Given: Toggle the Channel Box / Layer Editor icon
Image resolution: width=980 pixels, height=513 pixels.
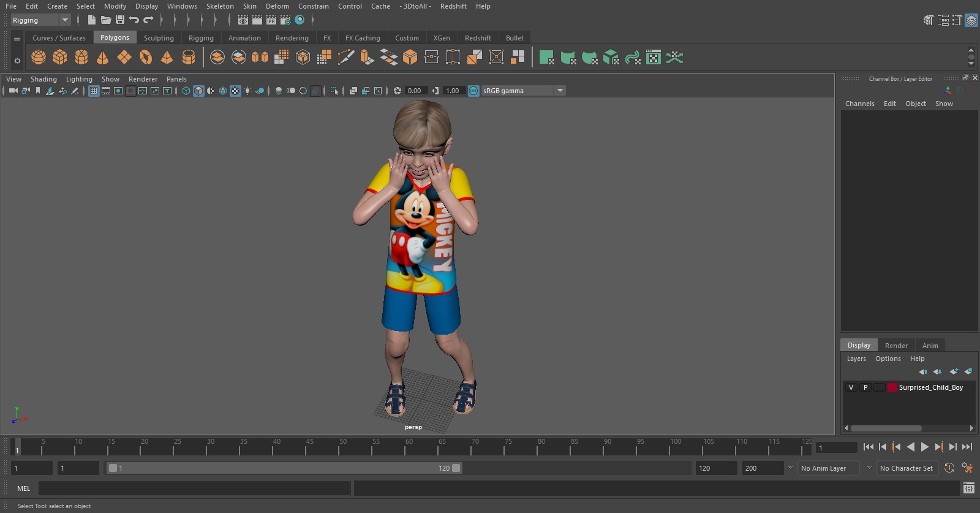Looking at the screenshot, I should coord(971,20).
